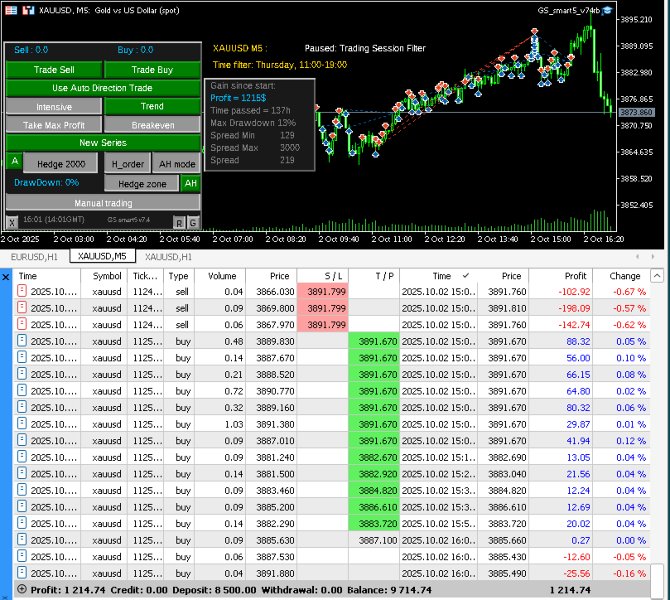This screenshot has height=600, width=670.
Task: Sort by Ticket column header
Action: 145,276
